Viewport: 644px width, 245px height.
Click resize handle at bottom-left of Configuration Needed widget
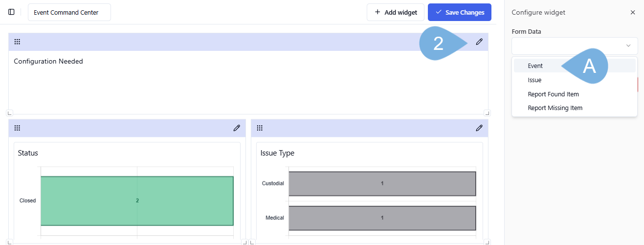click(10, 113)
